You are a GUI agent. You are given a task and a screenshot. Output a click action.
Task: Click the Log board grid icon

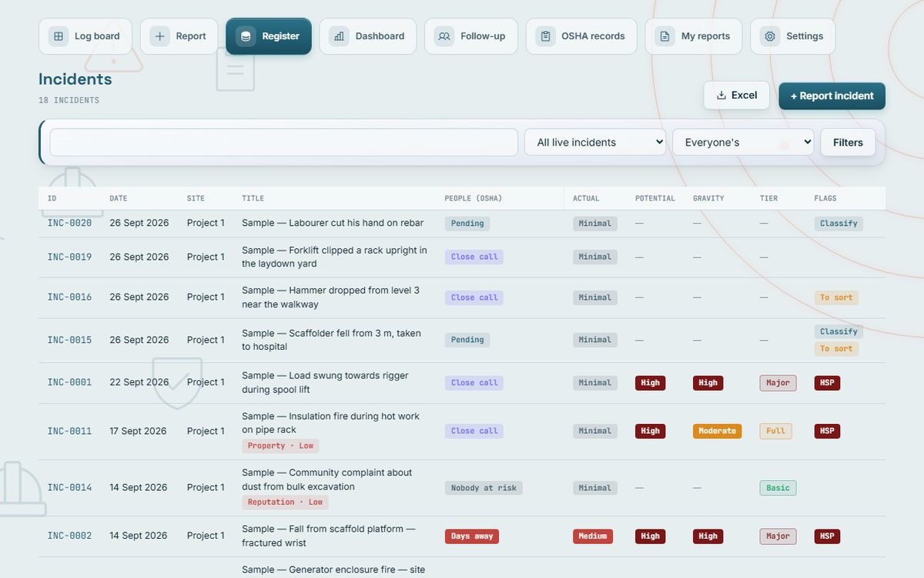(59, 36)
